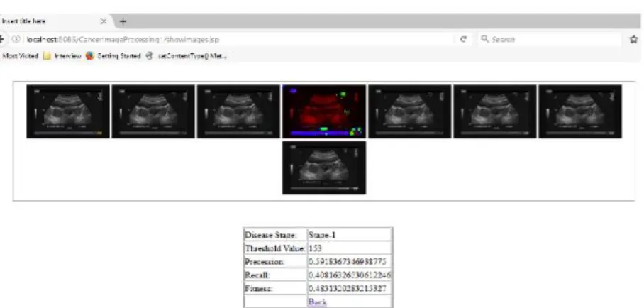The width and height of the screenshot is (644, 308).
Task: Select the 'Disease Stage:' label cell
Action: tap(275, 235)
